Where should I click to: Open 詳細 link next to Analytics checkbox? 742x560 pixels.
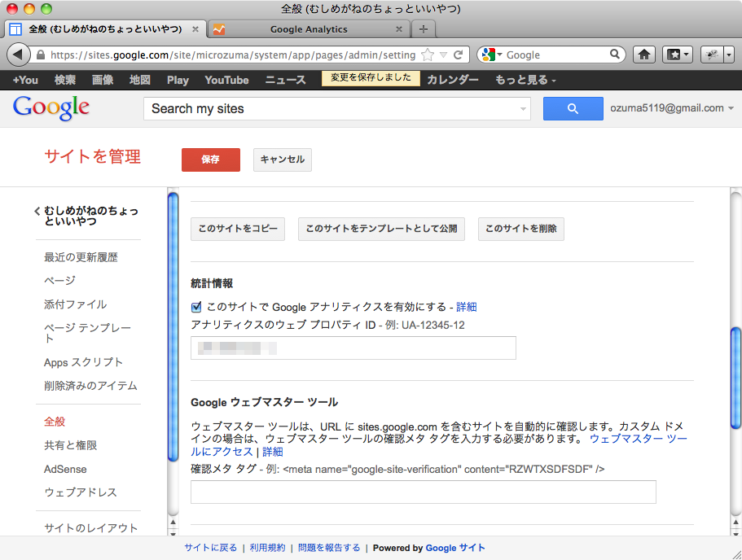point(466,307)
